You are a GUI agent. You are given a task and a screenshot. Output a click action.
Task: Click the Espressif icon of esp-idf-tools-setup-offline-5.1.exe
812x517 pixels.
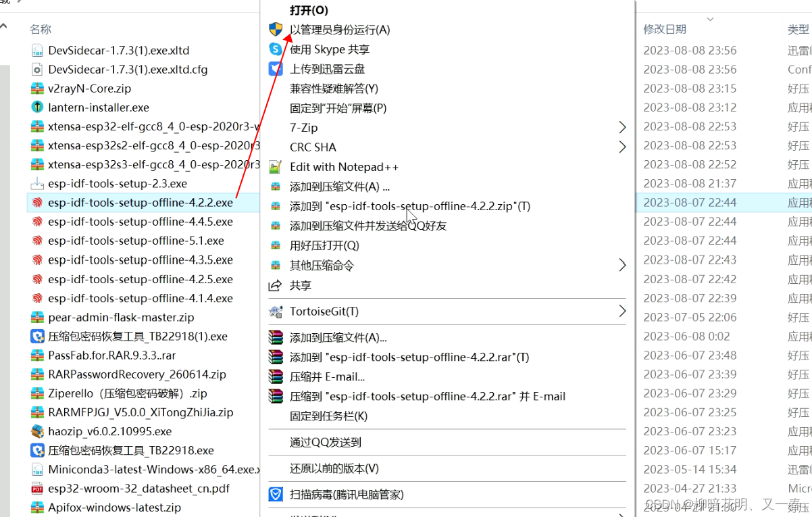(37, 241)
